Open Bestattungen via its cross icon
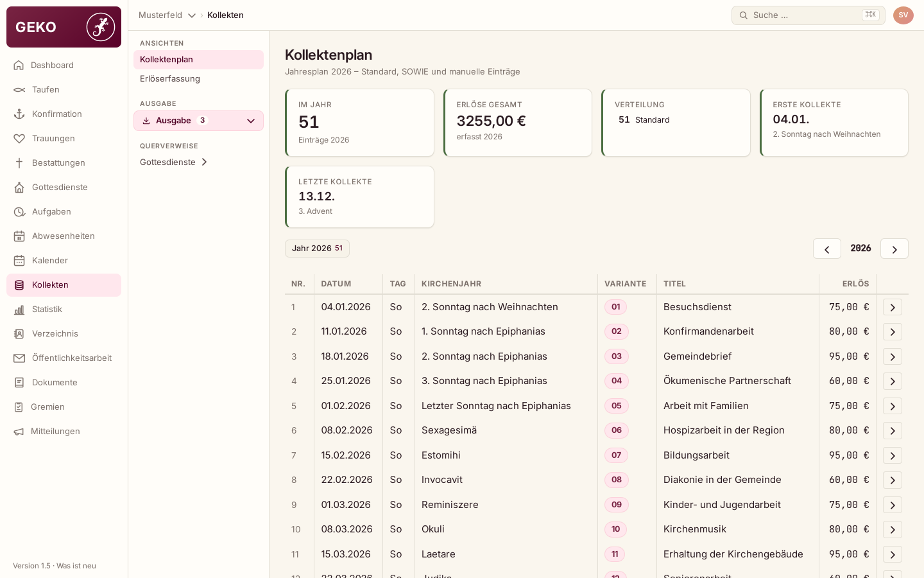Image resolution: width=924 pixels, height=578 pixels. click(19, 163)
